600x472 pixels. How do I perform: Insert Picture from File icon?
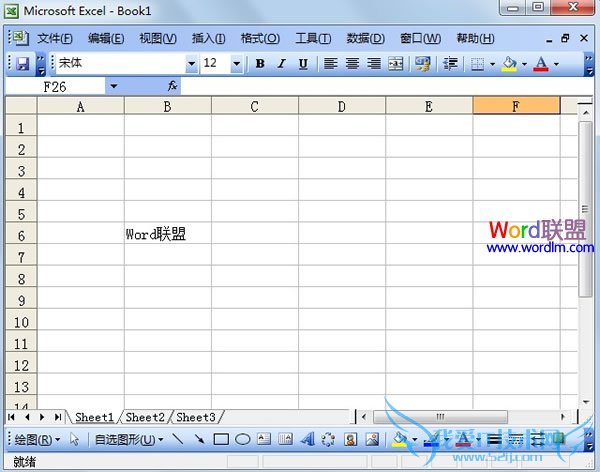[x=372, y=439]
